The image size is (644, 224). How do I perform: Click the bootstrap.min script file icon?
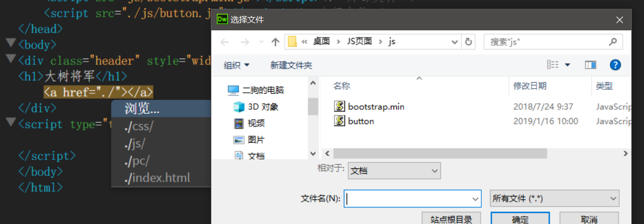pyautogui.click(x=339, y=106)
